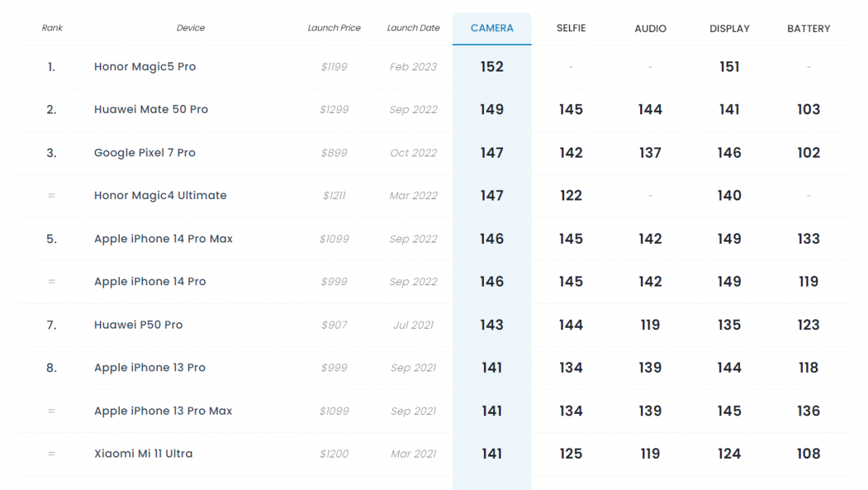Click the Rank column header

[x=52, y=28]
